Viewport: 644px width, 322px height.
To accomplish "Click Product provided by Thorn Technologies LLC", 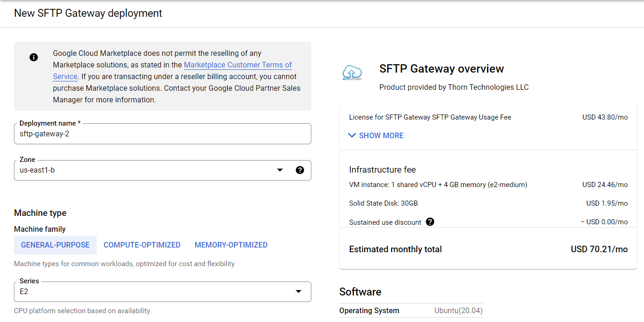I will tap(454, 87).
